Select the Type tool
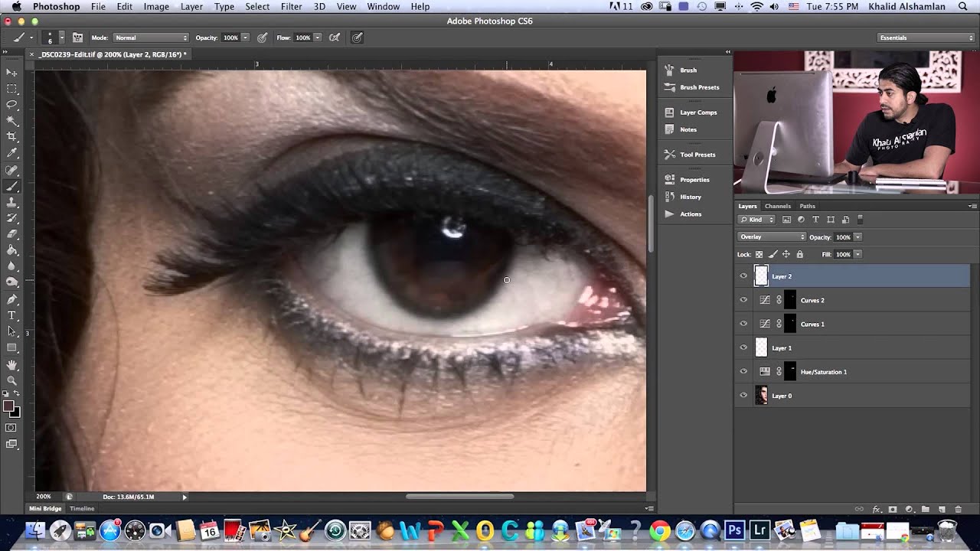This screenshot has width=980, height=551. pos(11,315)
